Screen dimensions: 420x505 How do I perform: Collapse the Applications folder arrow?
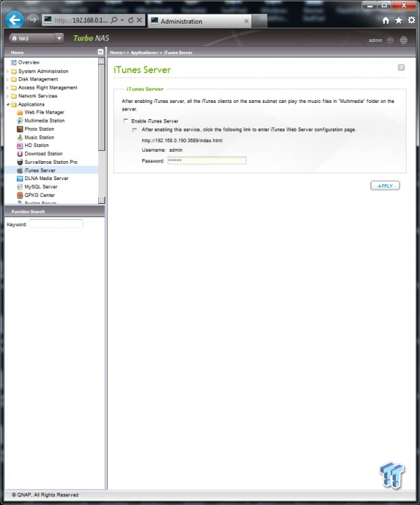click(7, 104)
